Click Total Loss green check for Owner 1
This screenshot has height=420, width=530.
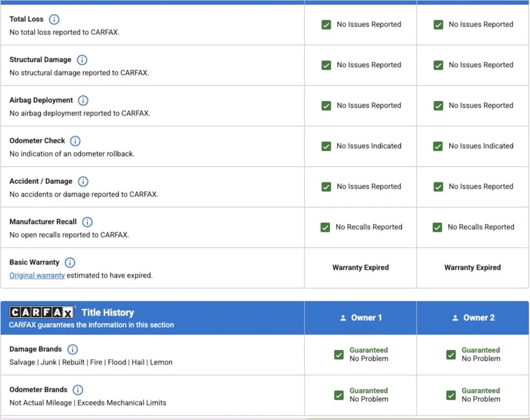326,24
